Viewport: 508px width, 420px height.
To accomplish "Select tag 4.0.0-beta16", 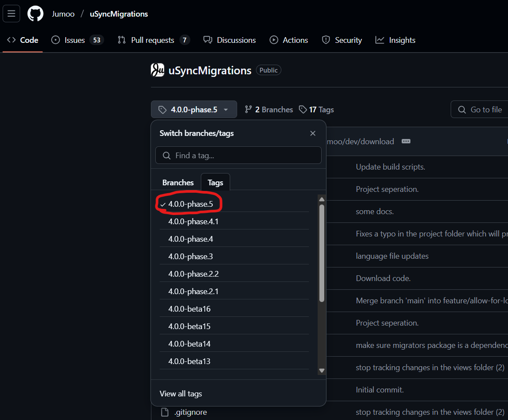I will pos(234,309).
